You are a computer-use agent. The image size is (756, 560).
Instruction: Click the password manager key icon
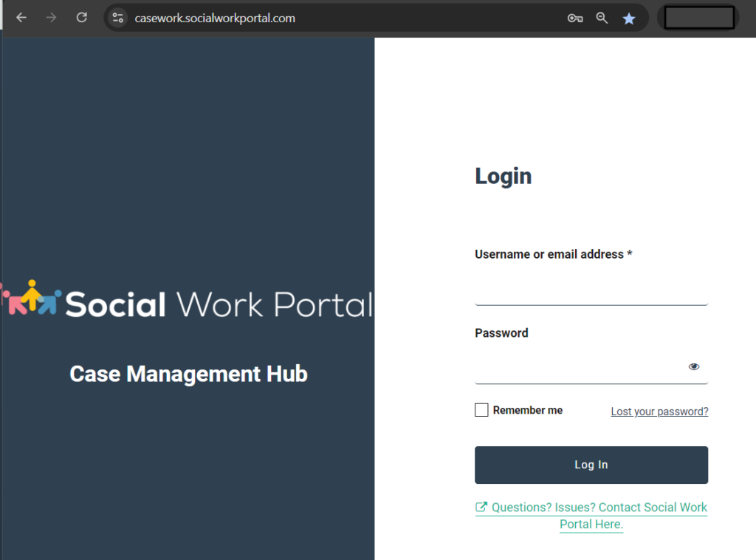[575, 17]
